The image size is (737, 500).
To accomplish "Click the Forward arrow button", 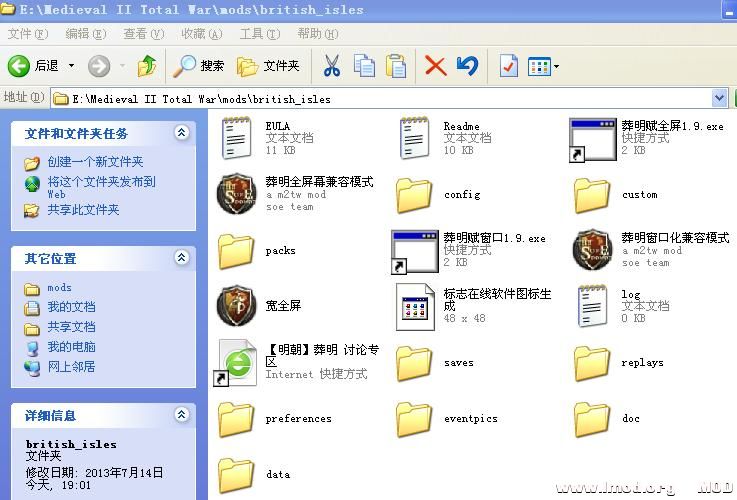I will coord(99,66).
